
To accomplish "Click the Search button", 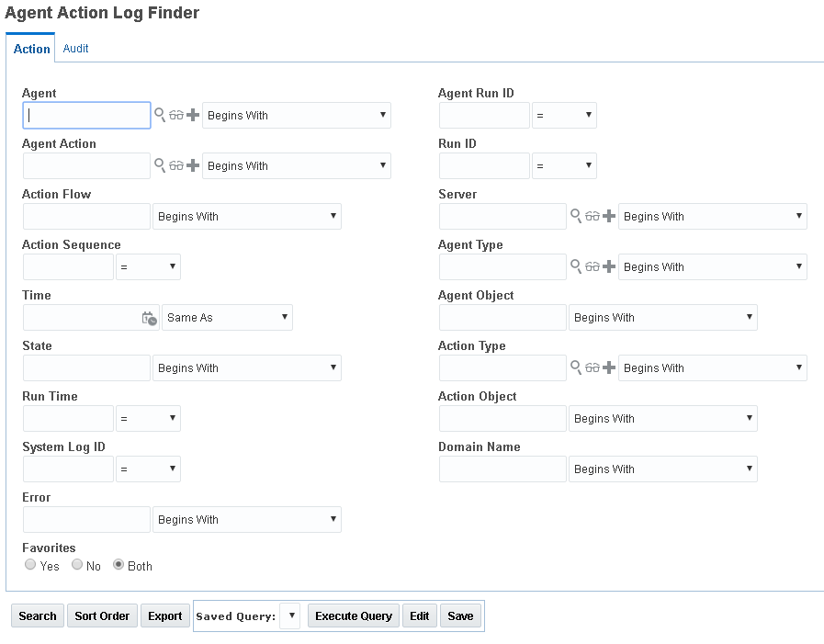I will (x=38, y=616).
